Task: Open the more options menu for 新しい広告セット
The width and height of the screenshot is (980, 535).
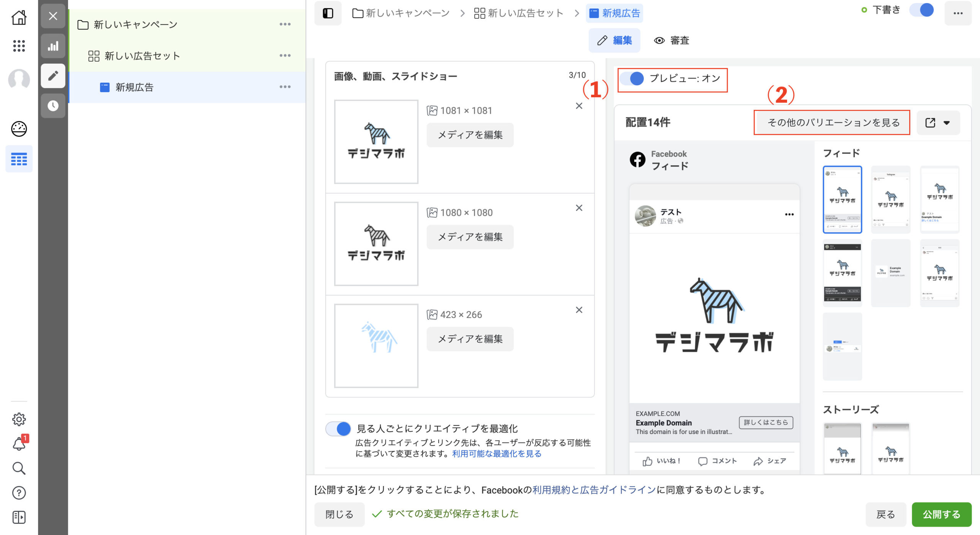Action: (x=285, y=56)
